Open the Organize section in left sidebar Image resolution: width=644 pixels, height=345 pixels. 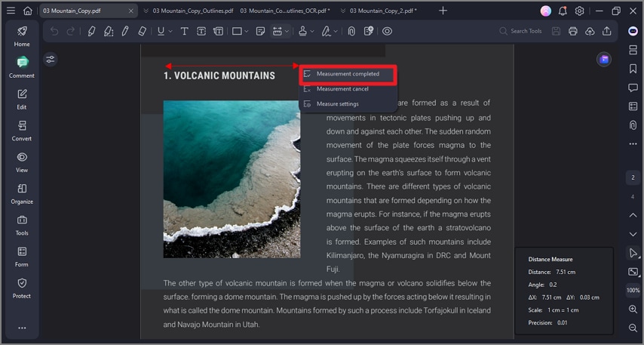(22, 194)
